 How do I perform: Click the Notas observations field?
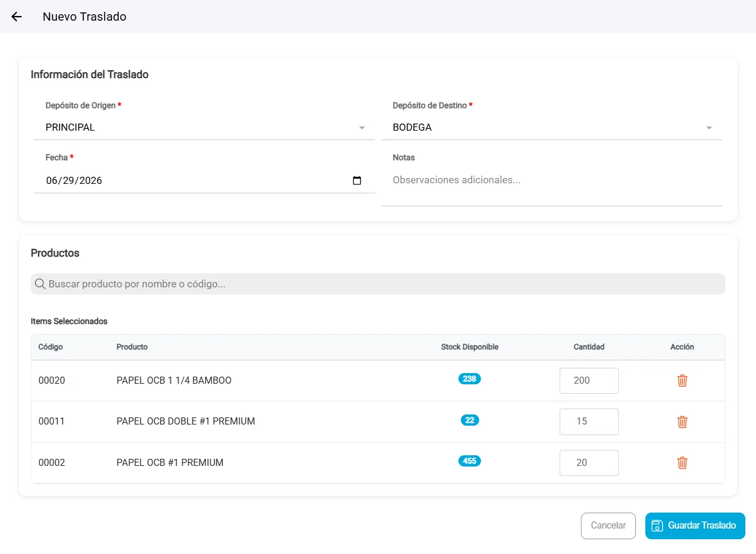point(551,187)
